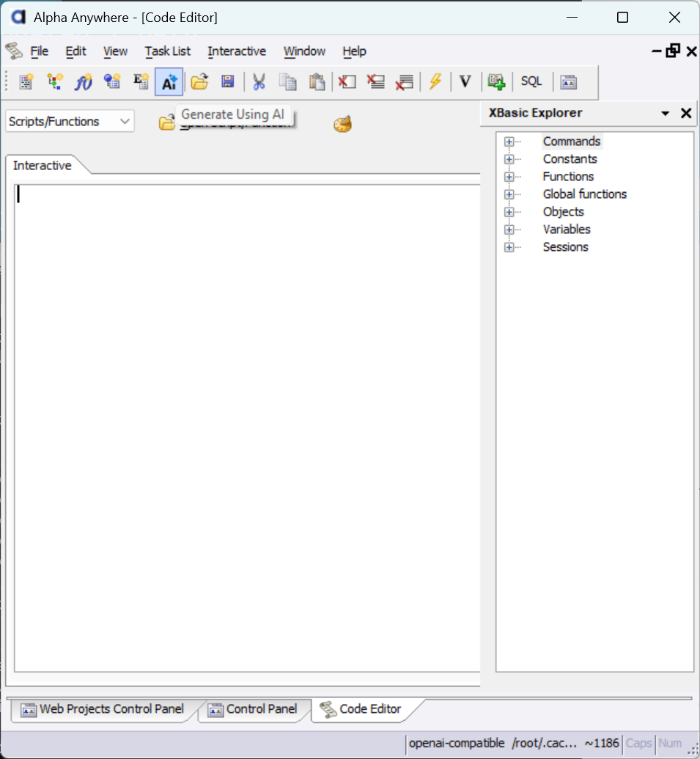The image size is (700, 759).
Task: Select the Functions item in XBasic Explorer
Action: 568,176
